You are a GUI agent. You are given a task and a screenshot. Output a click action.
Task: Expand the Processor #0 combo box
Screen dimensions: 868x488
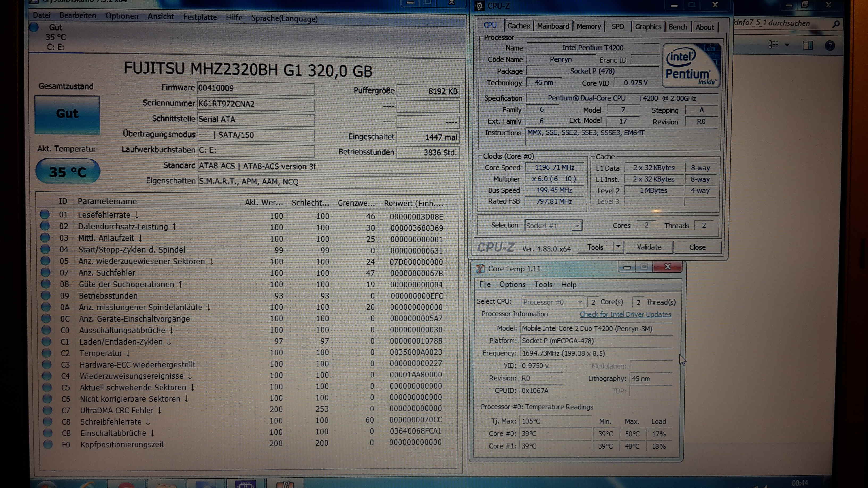point(579,302)
